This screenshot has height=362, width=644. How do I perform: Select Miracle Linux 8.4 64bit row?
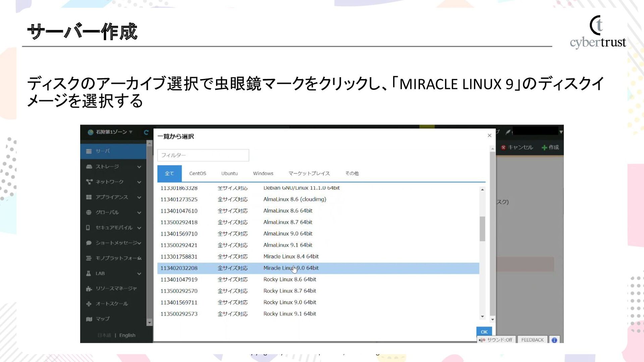[318, 256]
